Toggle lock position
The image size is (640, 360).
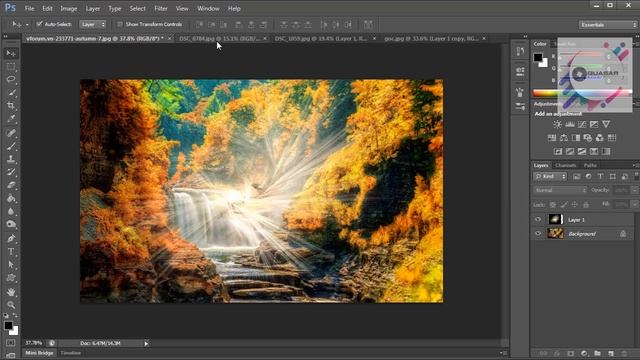coord(575,204)
